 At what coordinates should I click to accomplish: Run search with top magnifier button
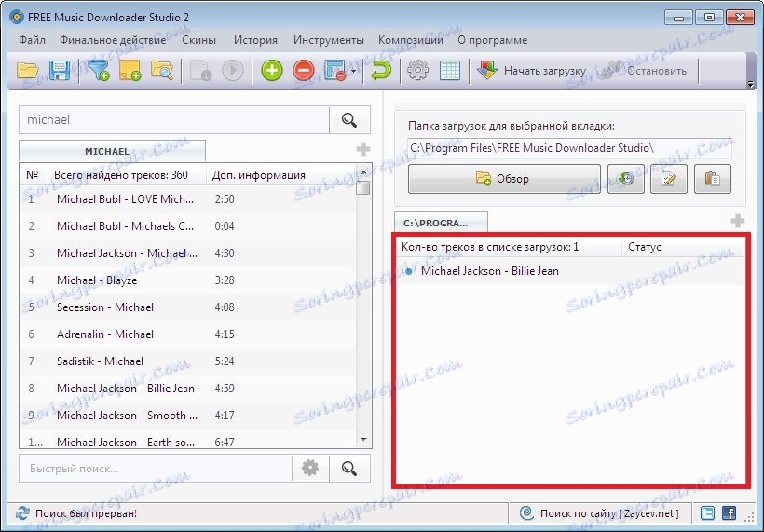[349, 120]
